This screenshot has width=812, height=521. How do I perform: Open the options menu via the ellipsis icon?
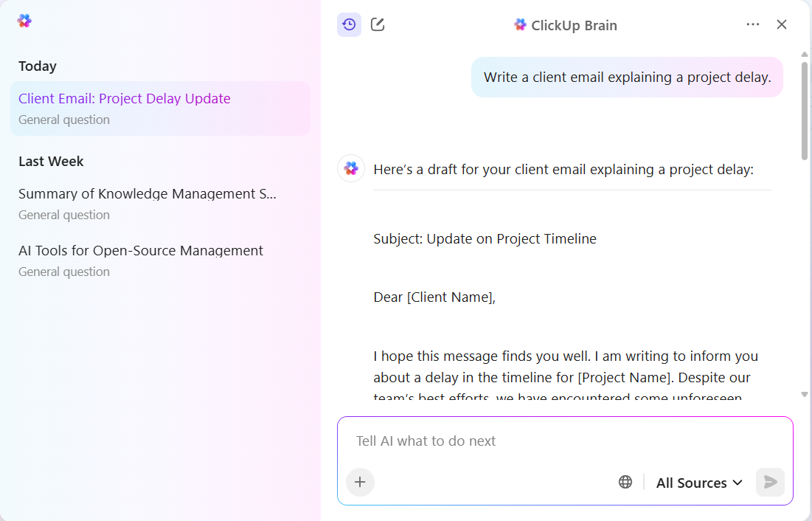(752, 24)
